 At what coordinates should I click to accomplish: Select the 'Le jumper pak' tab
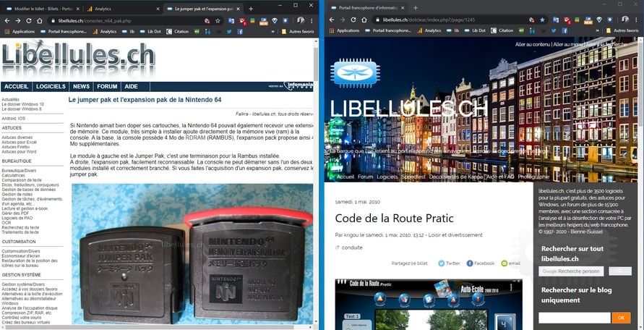click(x=203, y=9)
